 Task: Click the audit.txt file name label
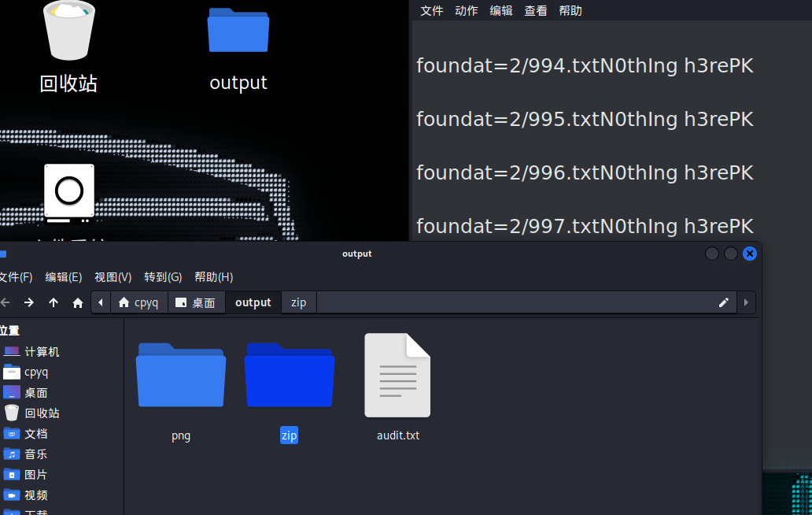[x=397, y=435]
